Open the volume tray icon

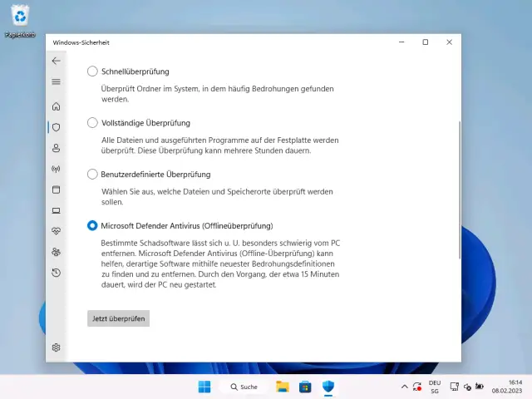click(x=467, y=387)
